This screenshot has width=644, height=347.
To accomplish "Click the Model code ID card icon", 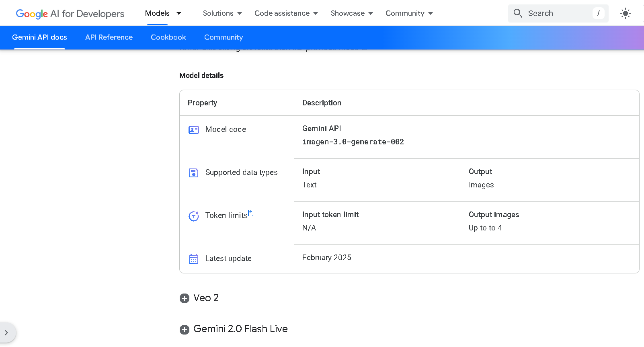I will 194,130.
